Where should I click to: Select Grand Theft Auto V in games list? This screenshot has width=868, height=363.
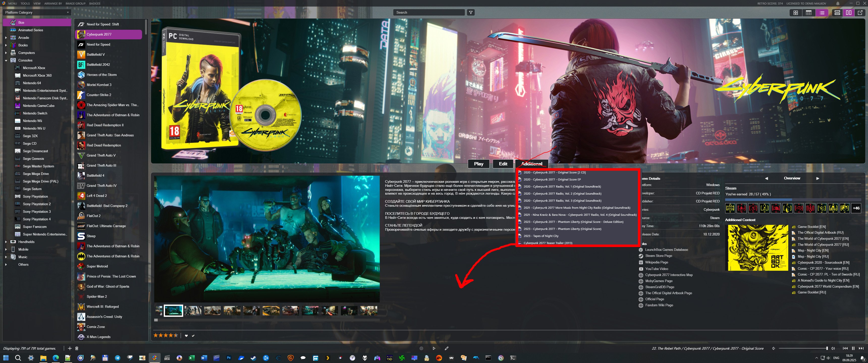(x=101, y=156)
